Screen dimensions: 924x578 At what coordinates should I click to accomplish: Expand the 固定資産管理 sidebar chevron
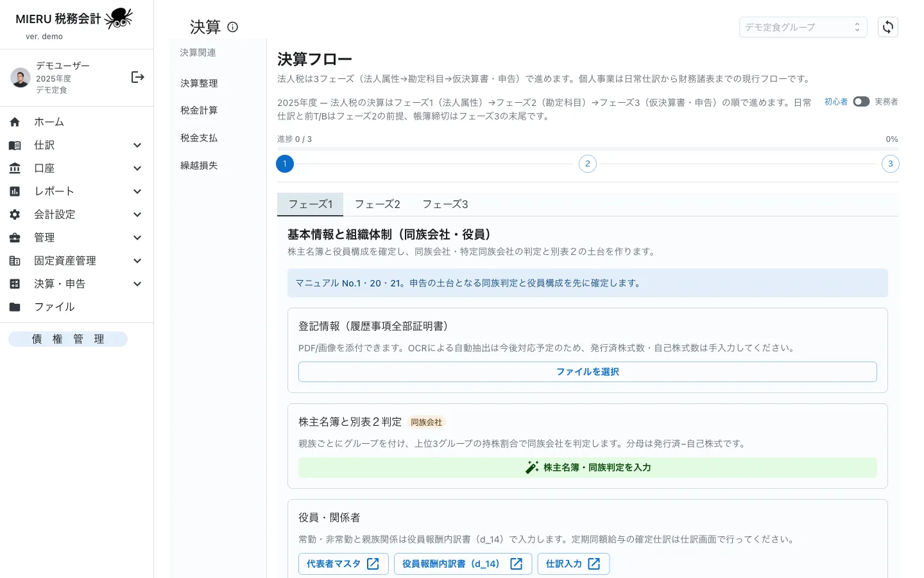tap(137, 261)
